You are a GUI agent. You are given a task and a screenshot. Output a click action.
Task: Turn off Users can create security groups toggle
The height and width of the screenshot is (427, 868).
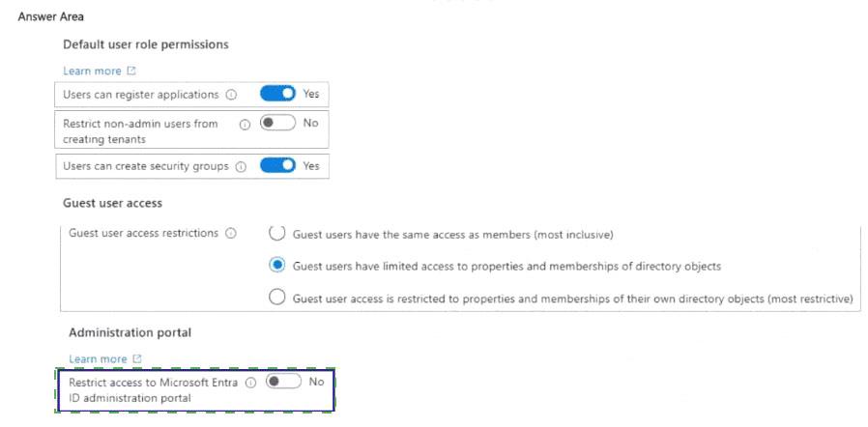[277, 165]
